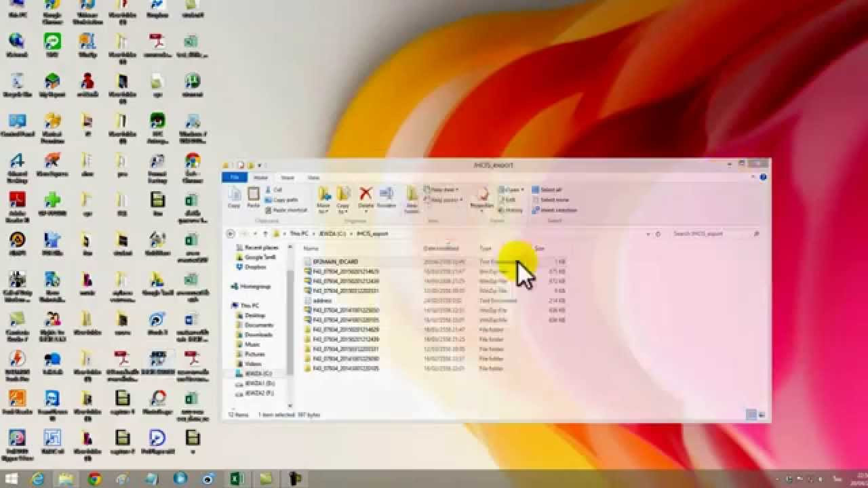Image resolution: width=868 pixels, height=488 pixels.
Task: Click the Back arrow in Explorer
Action: click(231, 234)
